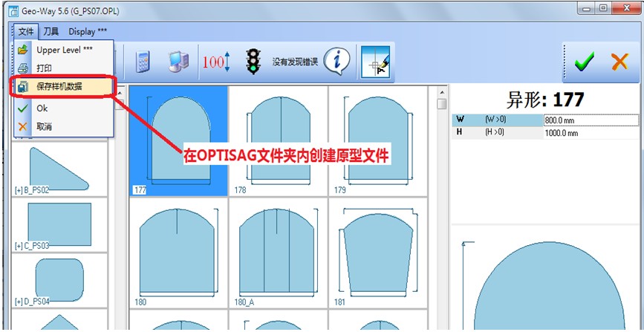Choose 保存样机数据 menu entry
This screenshot has width=644, height=332.
click(x=64, y=87)
